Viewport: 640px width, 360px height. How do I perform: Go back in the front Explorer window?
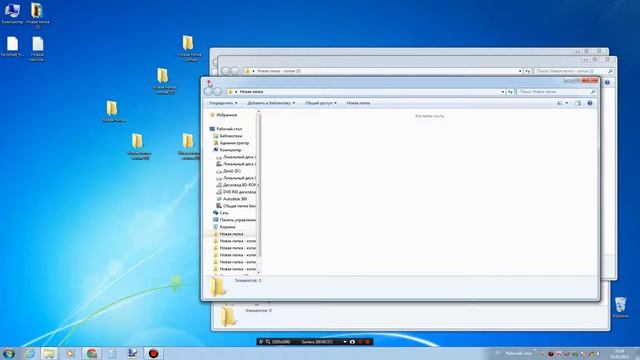(208, 92)
